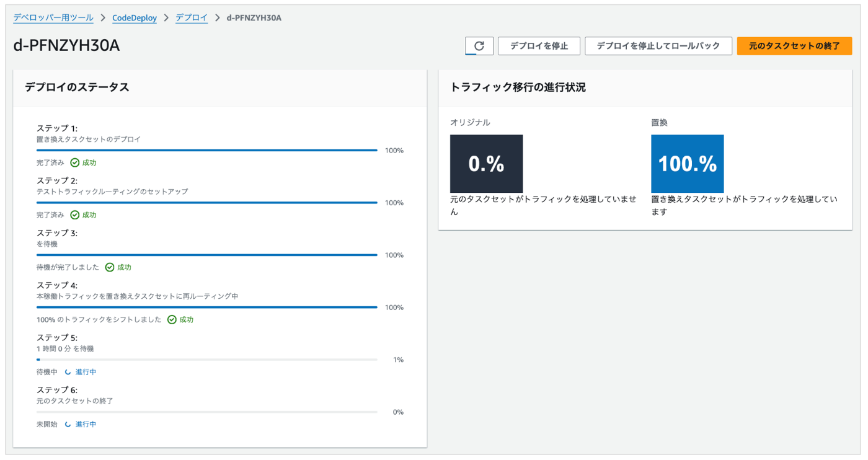Click the Step 1 progress bar
The height and width of the screenshot is (460, 868).
(207, 150)
